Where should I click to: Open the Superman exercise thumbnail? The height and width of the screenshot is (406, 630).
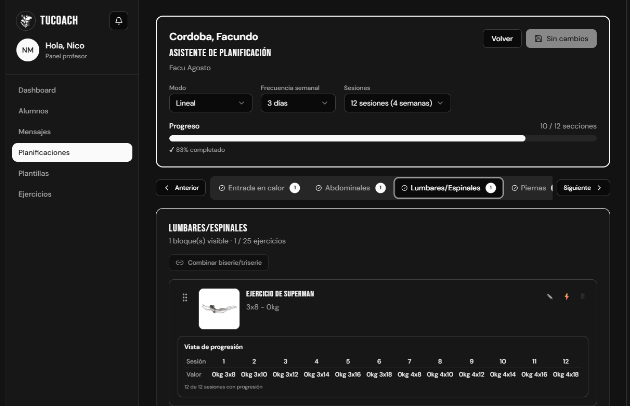coord(219,309)
